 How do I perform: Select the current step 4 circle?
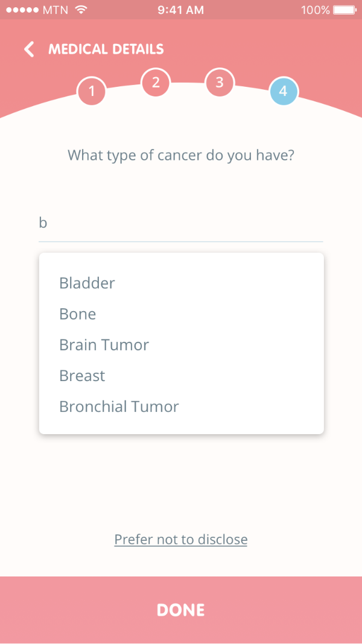pos(283,92)
